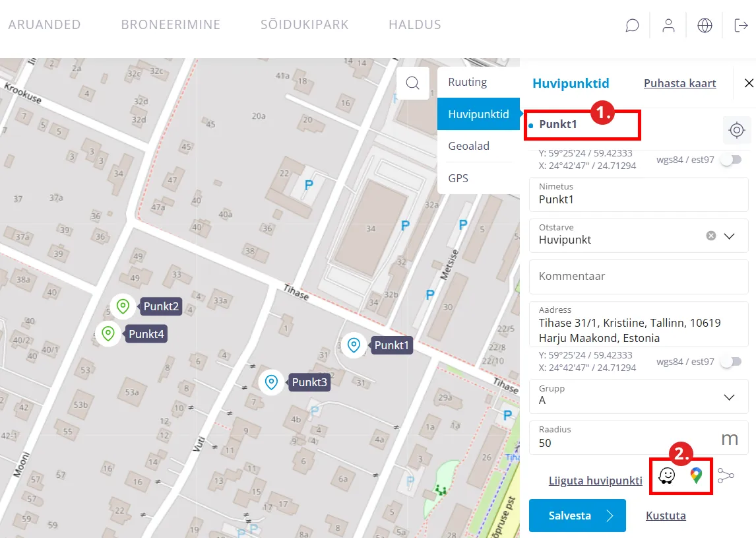
Task: Click the map search magnifier icon
Action: tap(413, 83)
